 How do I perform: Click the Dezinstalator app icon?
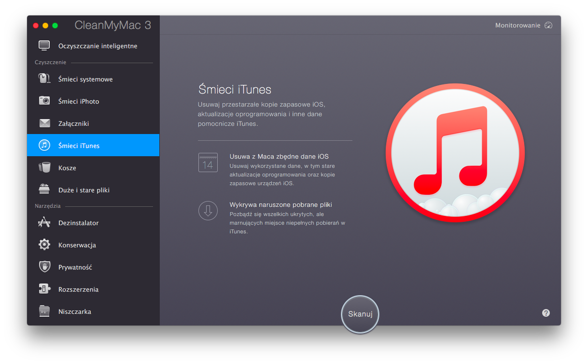point(44,222)
